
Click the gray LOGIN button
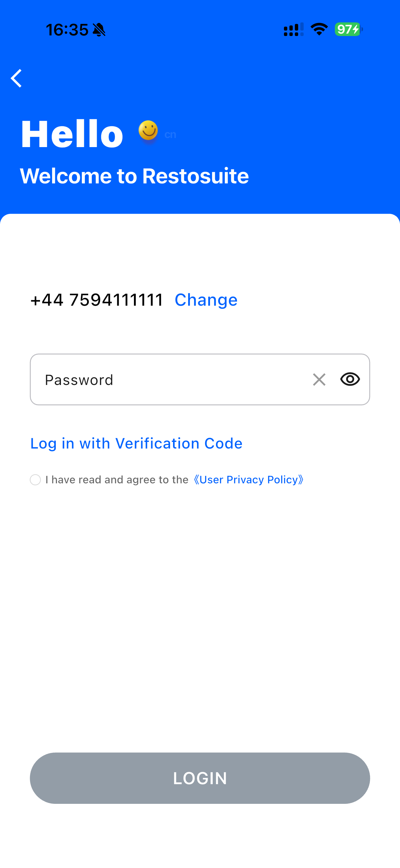point(200,778)
